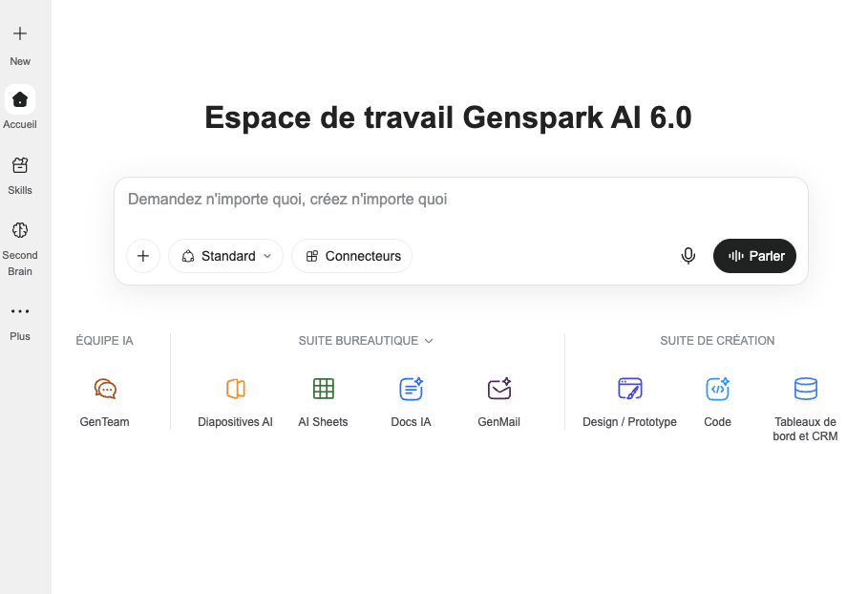
Task: Open Design / Prototype tool
Action: click(x=629, y=389)
